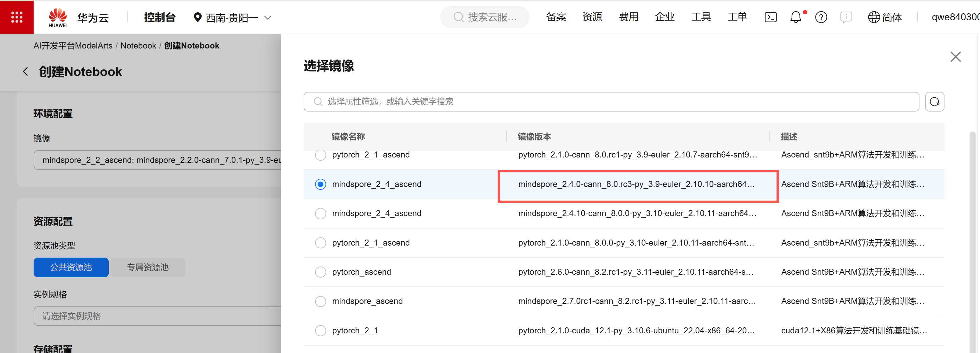Viewport: 980px width, 353px height.
Task: Select the mindspore_2.4.10-cann_8.0.0 image radio
Action: [x=320, y=213]
